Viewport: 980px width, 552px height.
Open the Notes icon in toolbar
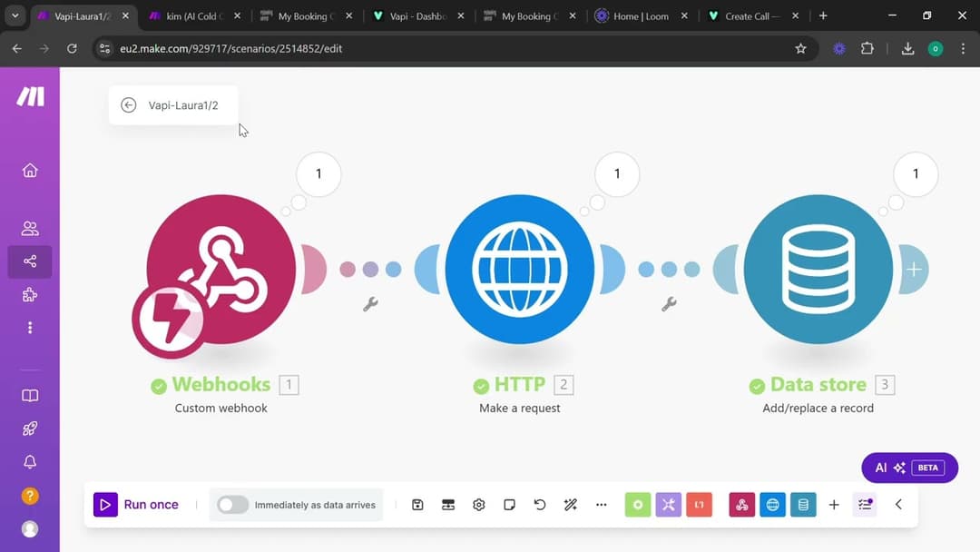tap(509, 505)
